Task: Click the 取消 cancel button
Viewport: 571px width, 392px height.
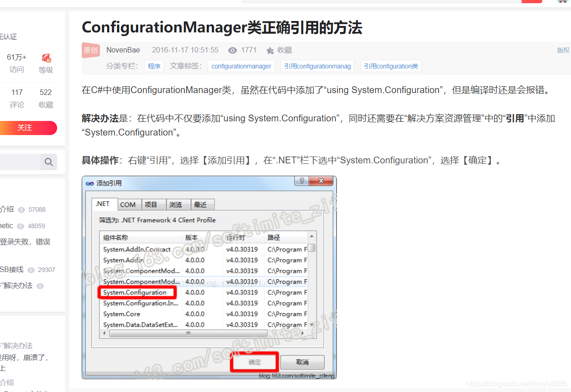Action: tap(302, 361)
